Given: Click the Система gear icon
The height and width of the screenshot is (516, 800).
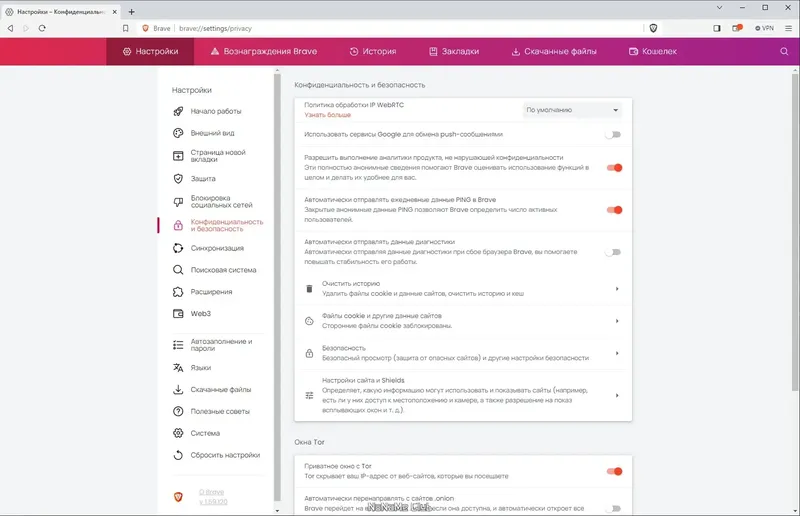Looking at the screenshot, I should coord(178,433).
